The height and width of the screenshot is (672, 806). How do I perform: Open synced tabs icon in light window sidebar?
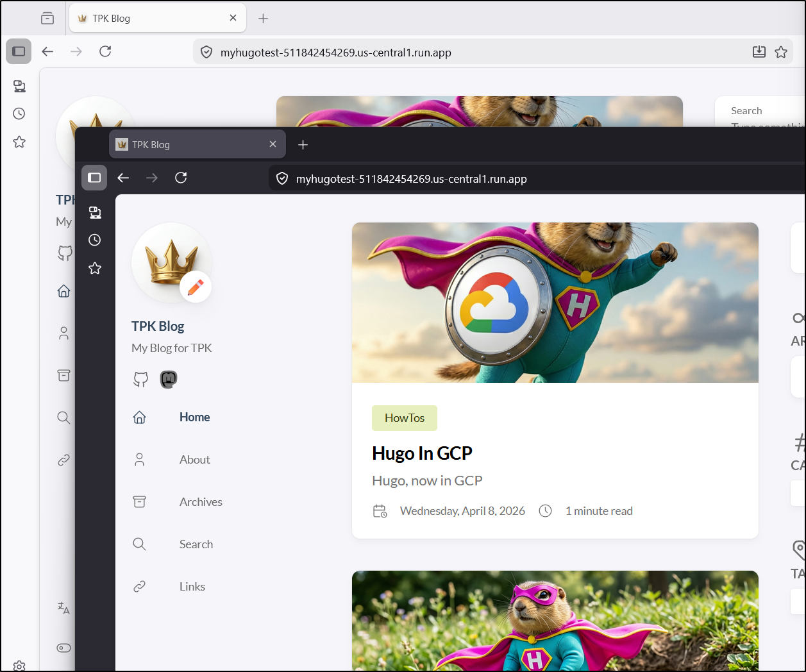coord(19,86)
